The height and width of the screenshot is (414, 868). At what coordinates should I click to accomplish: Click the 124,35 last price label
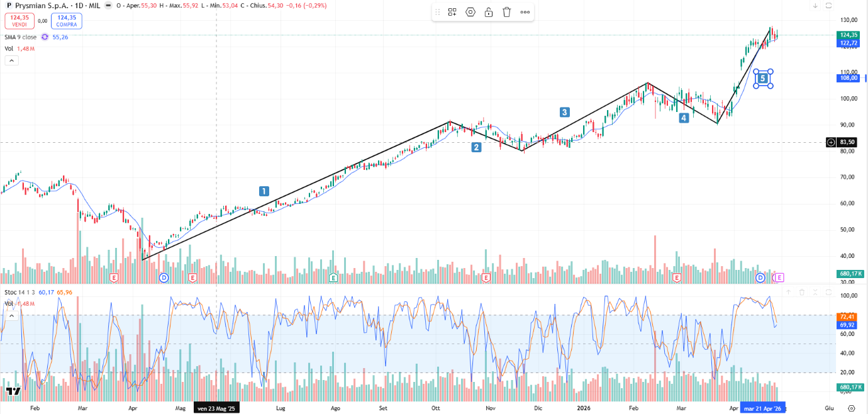point(849,35)
